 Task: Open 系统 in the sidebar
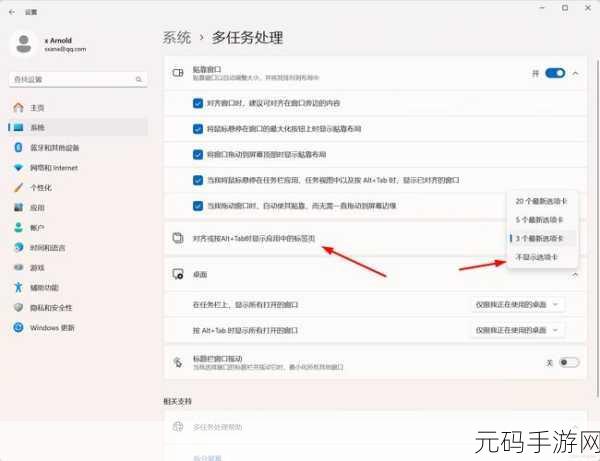pyautogui.click(x=78, y=127)
